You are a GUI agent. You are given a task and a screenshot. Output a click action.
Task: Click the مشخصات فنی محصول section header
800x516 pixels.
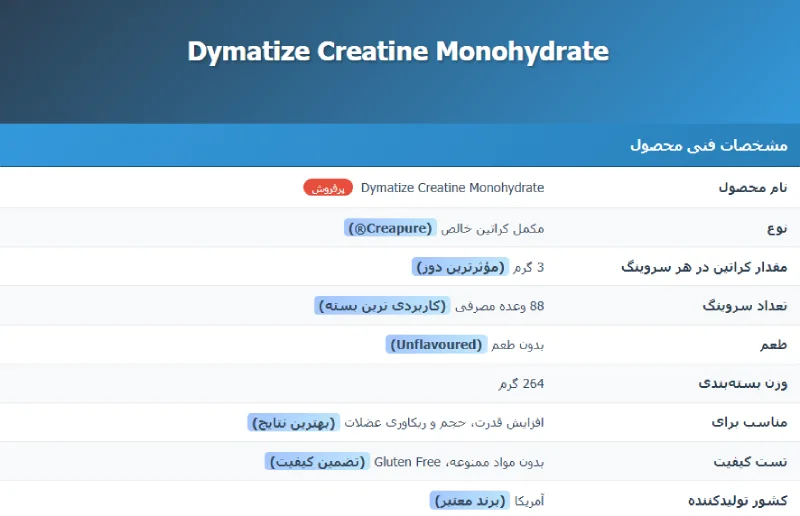[708, 145]
